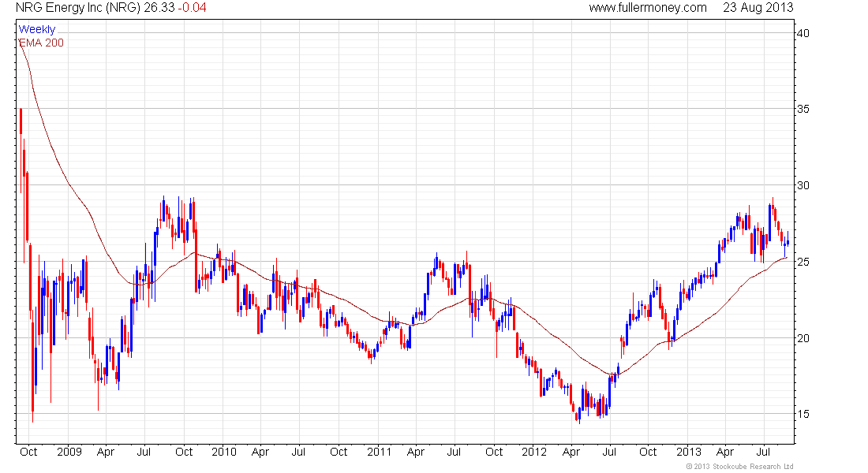Viewport: 868px width, 473px height.
Task: Click the x-axis label '2010'
Action: pos(223,452)
